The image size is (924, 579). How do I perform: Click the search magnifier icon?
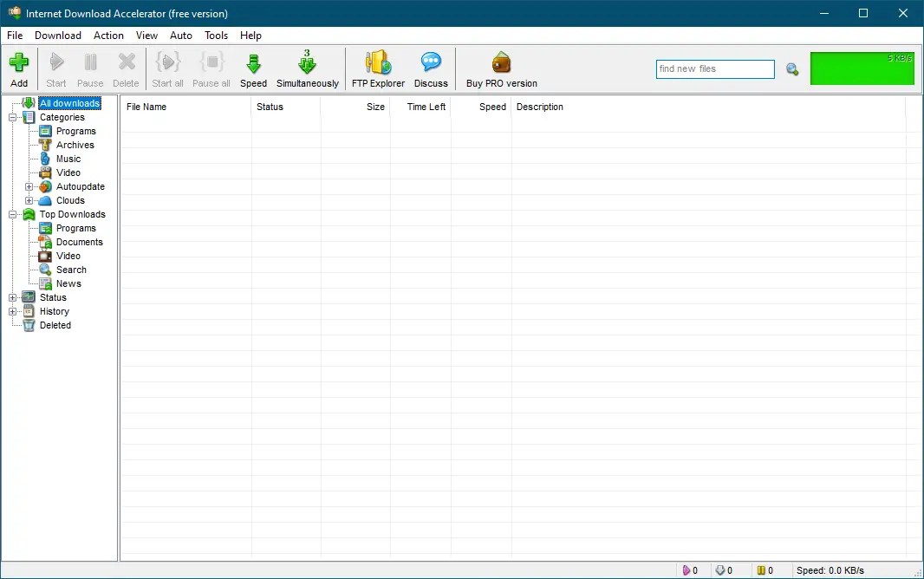[791, 69]
